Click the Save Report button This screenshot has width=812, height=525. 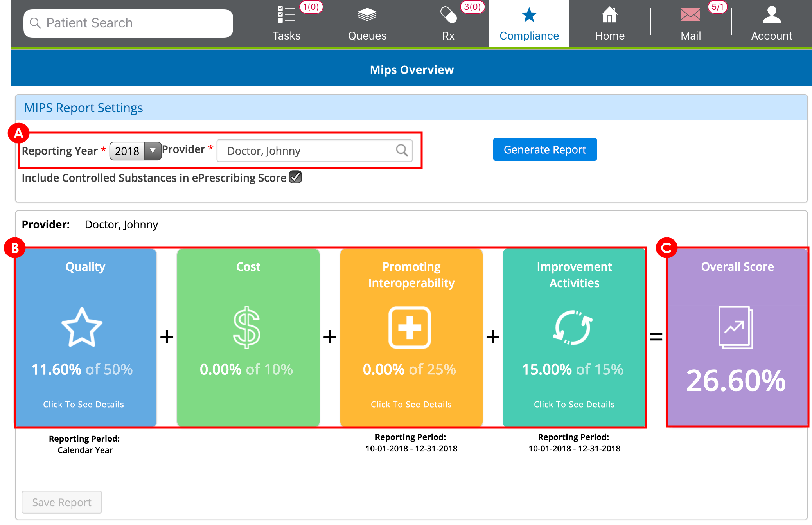pyautogui.click(x=61, y=502)
